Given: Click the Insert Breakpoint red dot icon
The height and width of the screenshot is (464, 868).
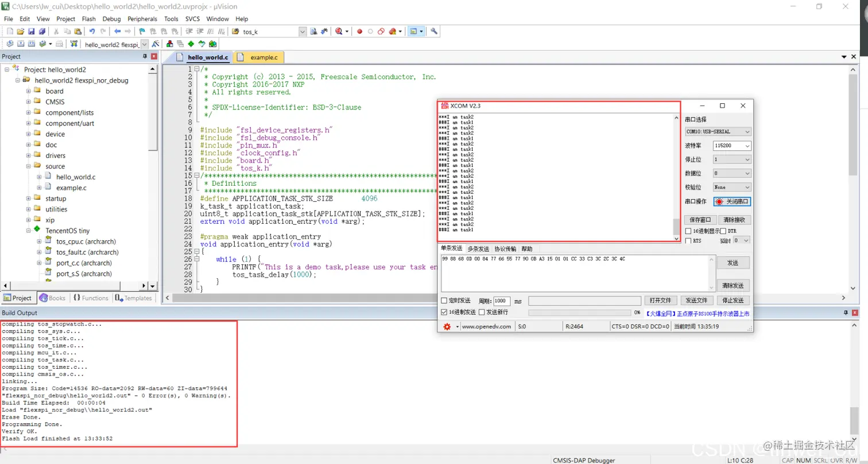Looking at the screenshot, I should [359, 32].
